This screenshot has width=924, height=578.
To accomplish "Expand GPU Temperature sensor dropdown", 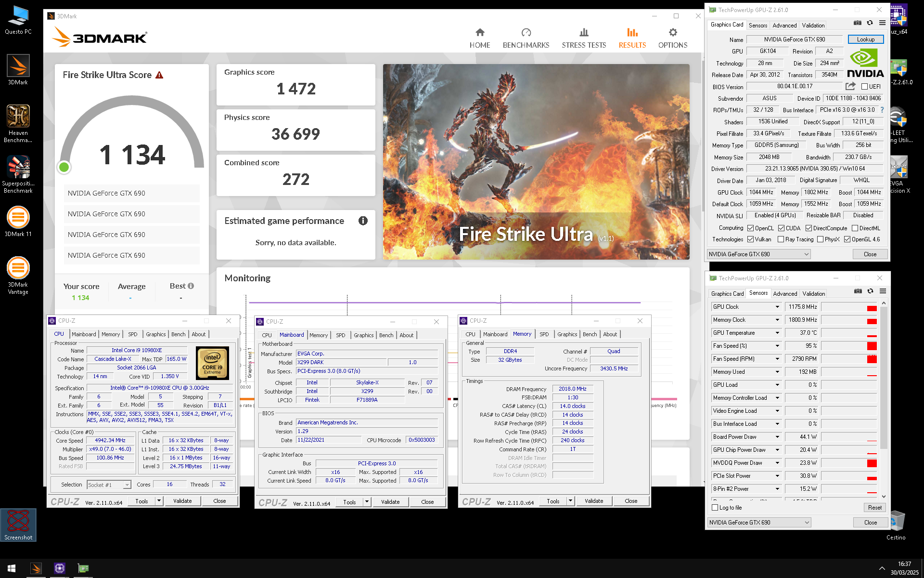I will coord(777,333).
